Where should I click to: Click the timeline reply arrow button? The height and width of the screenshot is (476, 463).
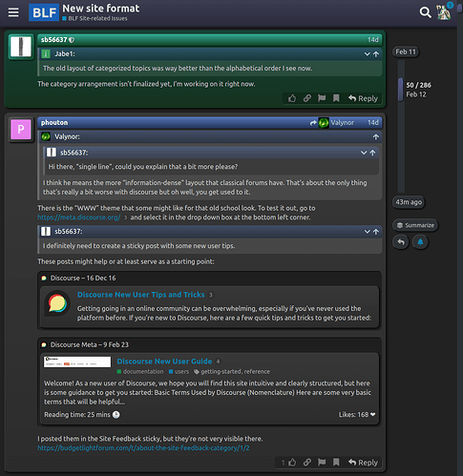(401, 242)
